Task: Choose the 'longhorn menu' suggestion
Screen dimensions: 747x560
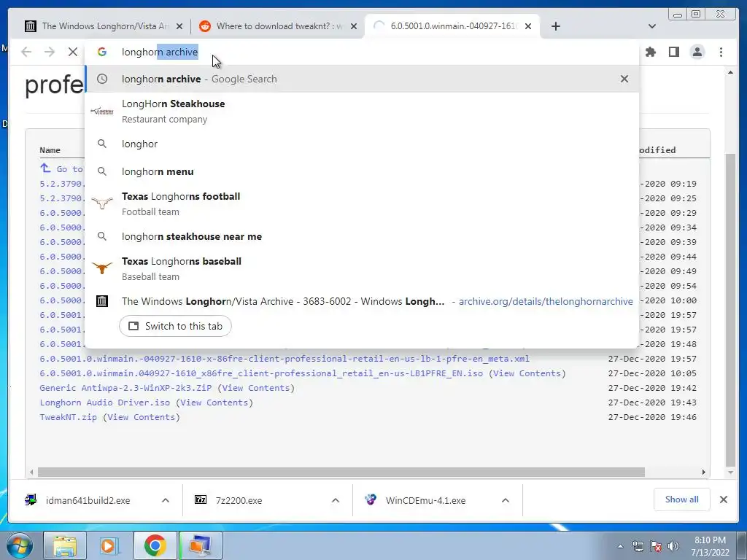Action: pos(362,171)
